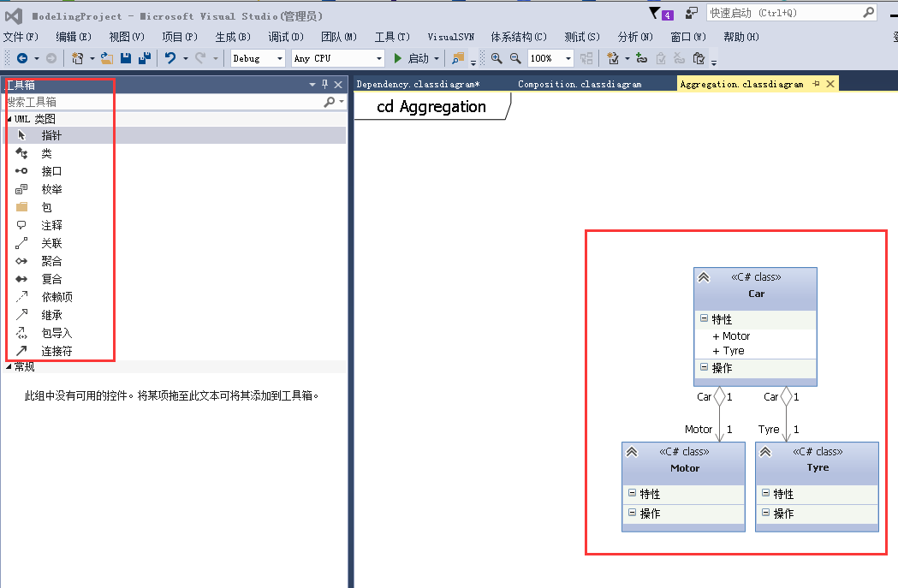
Task: Collapse the 常规 toolbox group
Action: click(9, 367)
